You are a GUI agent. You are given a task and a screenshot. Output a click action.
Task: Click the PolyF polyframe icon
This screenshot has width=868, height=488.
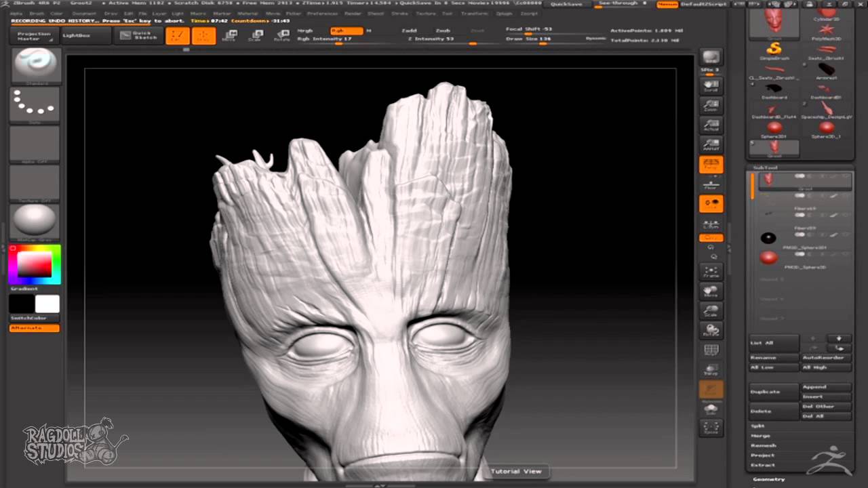click(711, 350)
